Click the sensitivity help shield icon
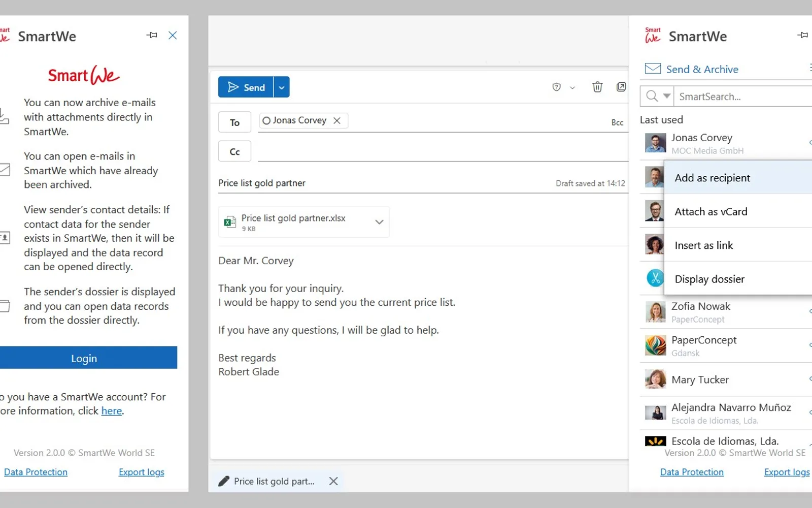 point(556,87)
